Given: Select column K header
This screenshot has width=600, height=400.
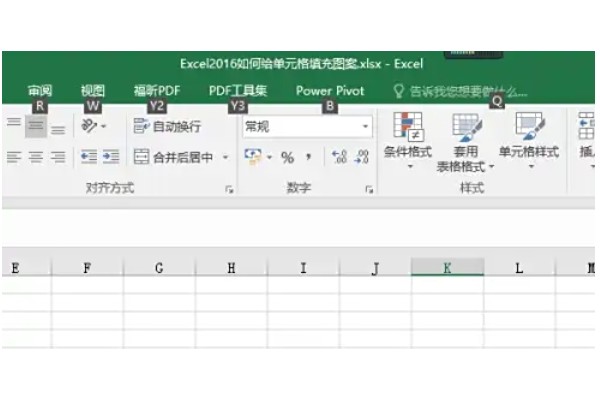Looking at the screenshot, I should coord(447,267).
